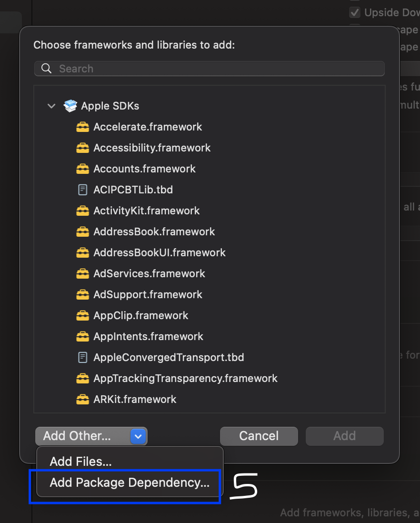Open the Add Other dropdown arrow
420x523 pixels.
click(x=138, y=436)
